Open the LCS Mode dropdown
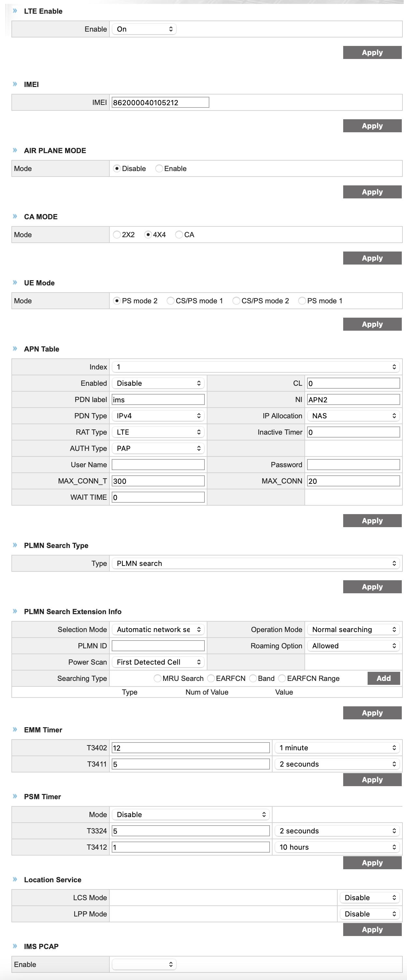407x980 pixels. [x=369, y=898]
